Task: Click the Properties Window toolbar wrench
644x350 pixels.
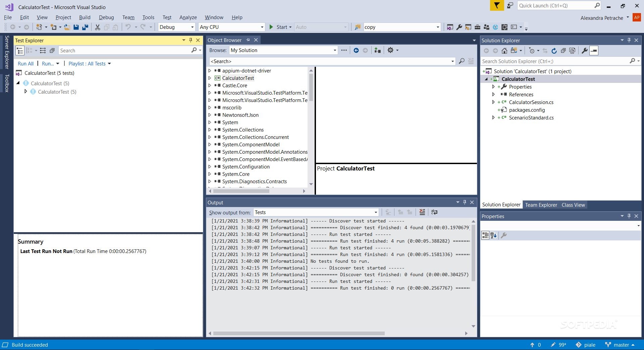Action: (x=459, y=27)
